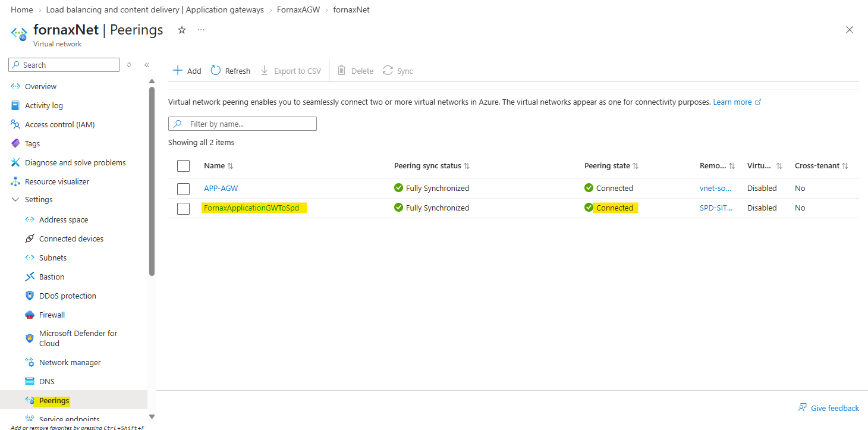
Task: Click the Refresh circular arrow icon
Action: [216, 71]
